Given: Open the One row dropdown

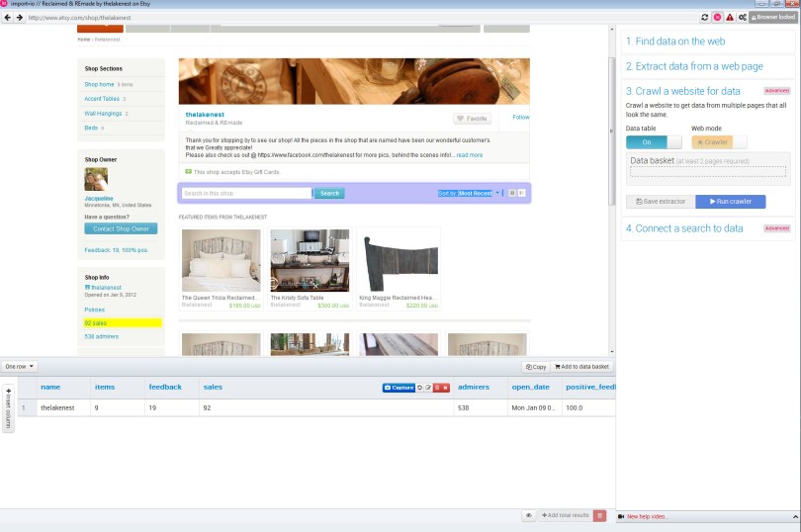Looking at the screenshot, I should click(x=20, y=366).
